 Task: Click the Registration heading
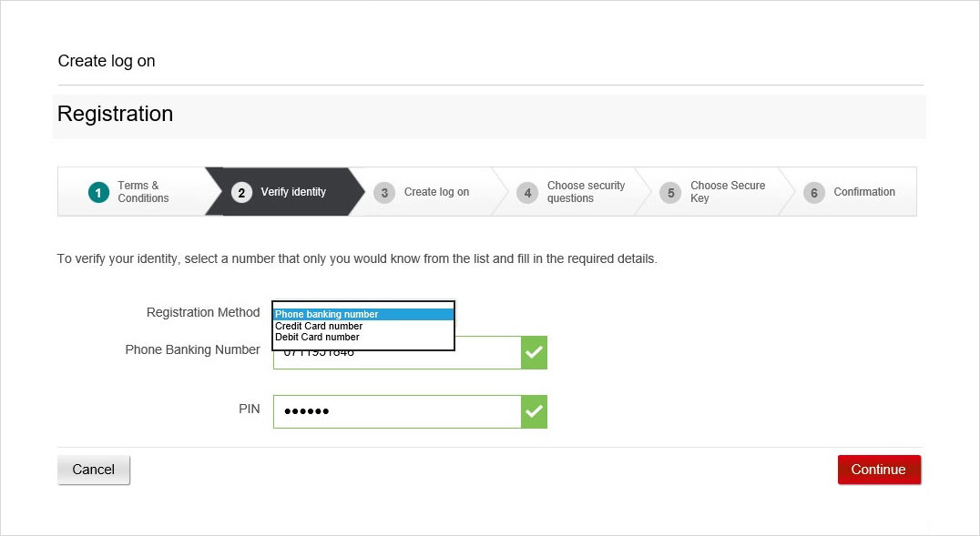(x=115, y=115)
